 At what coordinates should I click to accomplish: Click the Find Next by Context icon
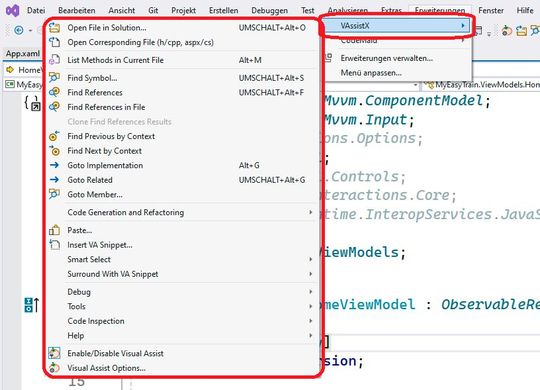point(54,151)
